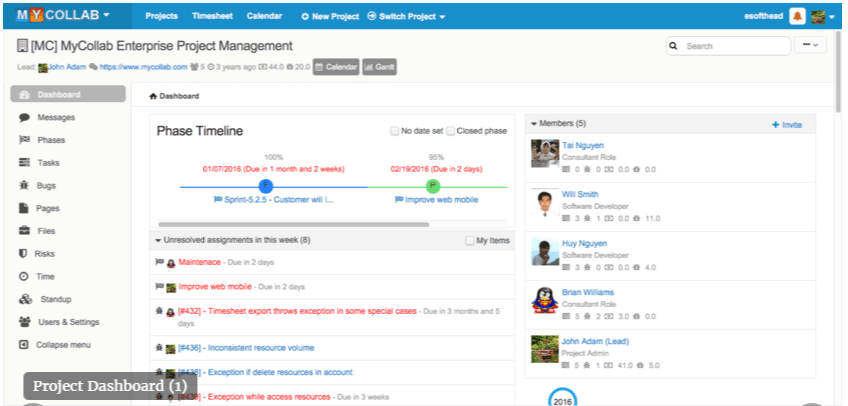Open Brian Williams member profile link

click(588, 292)
